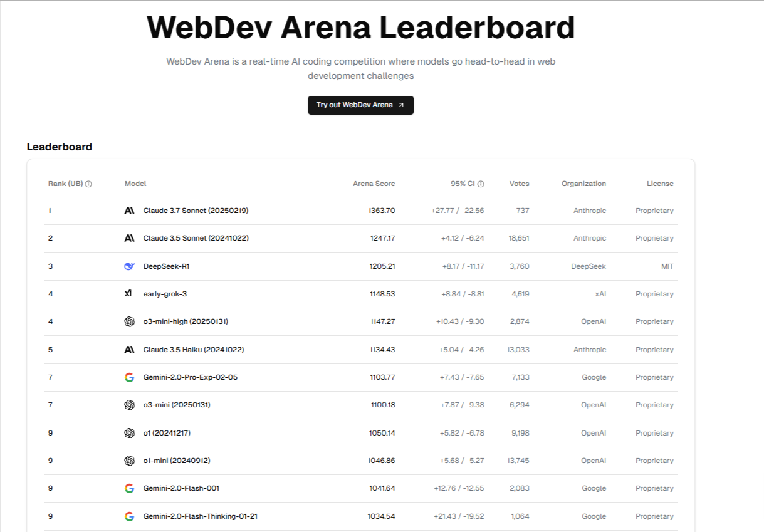Image resolution: width=764 pixels, height=532 pixels.
Task: Click the Model column header
Action: point(135,184)
